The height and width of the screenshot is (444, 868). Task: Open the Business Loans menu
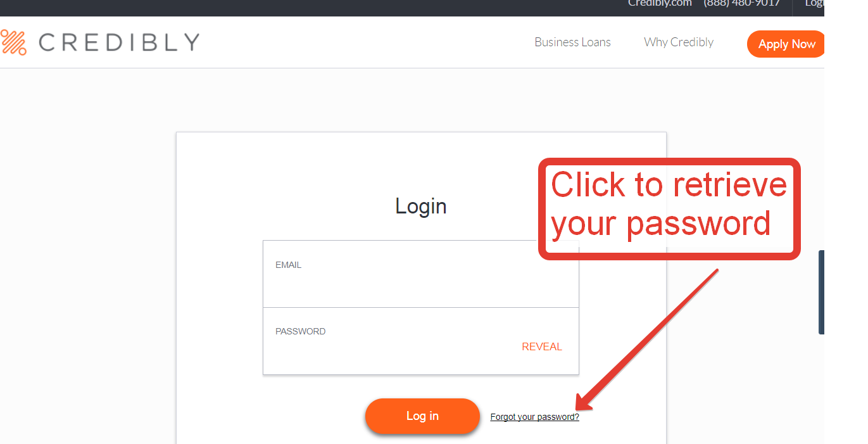pos(572,42)
